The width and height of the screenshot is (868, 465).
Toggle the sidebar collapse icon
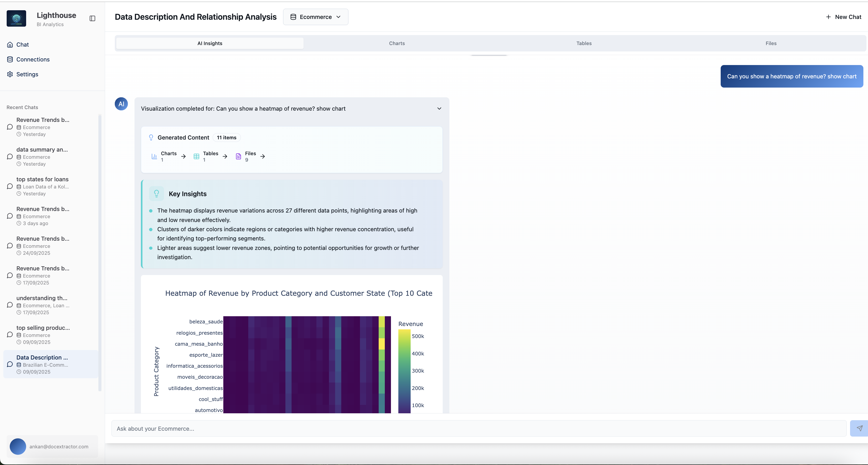[92, 18]
